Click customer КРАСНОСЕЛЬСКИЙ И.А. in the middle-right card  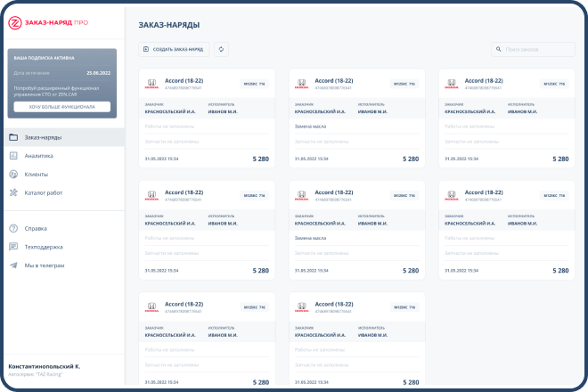point(470,224)
